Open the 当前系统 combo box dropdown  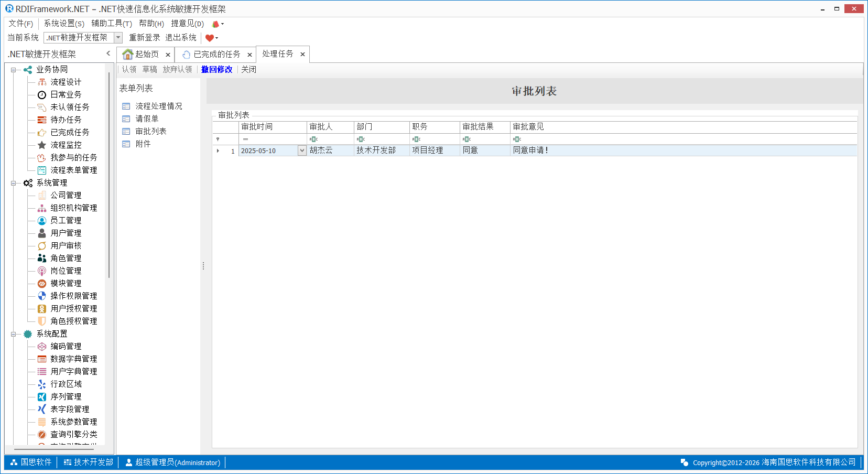pyautogui.click(x=118, y=38)
